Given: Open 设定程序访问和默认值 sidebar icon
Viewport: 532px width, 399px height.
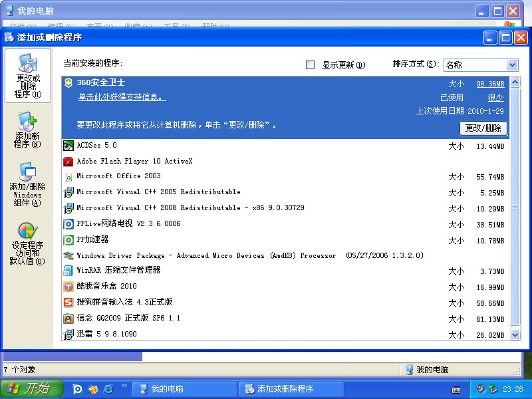Looking at the screenshot, I should (28, 243).
